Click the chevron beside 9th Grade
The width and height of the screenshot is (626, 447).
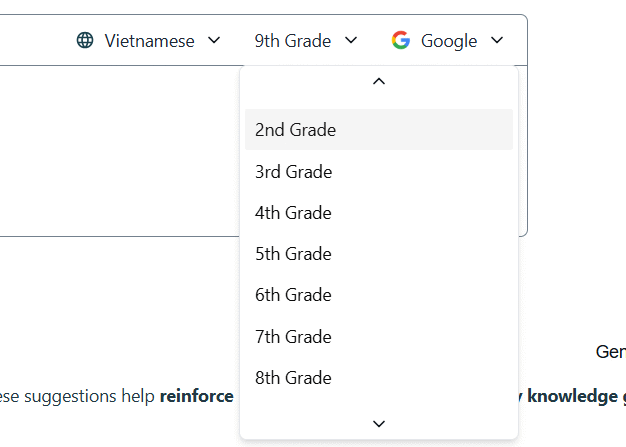[350, 41]
